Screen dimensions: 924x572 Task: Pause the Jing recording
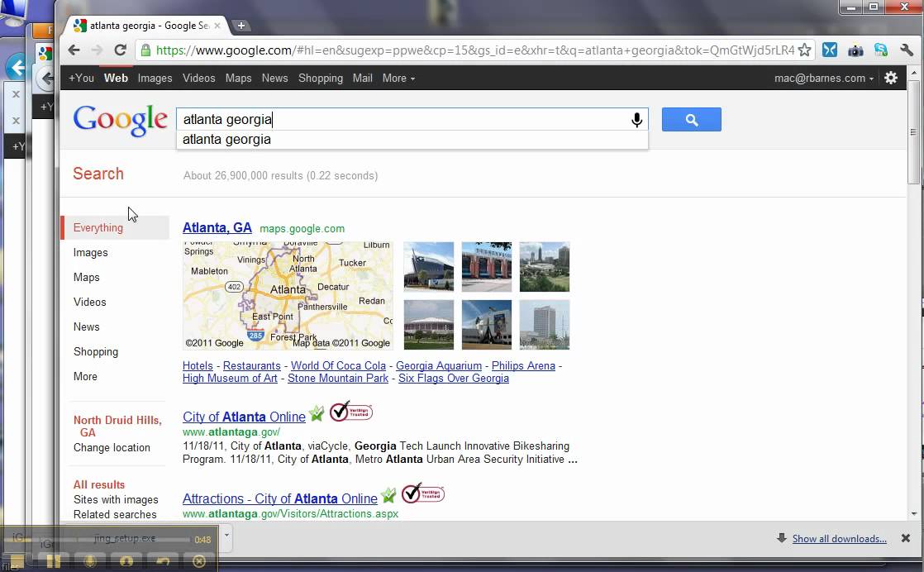pyautogui.click(x=54, y=561)
